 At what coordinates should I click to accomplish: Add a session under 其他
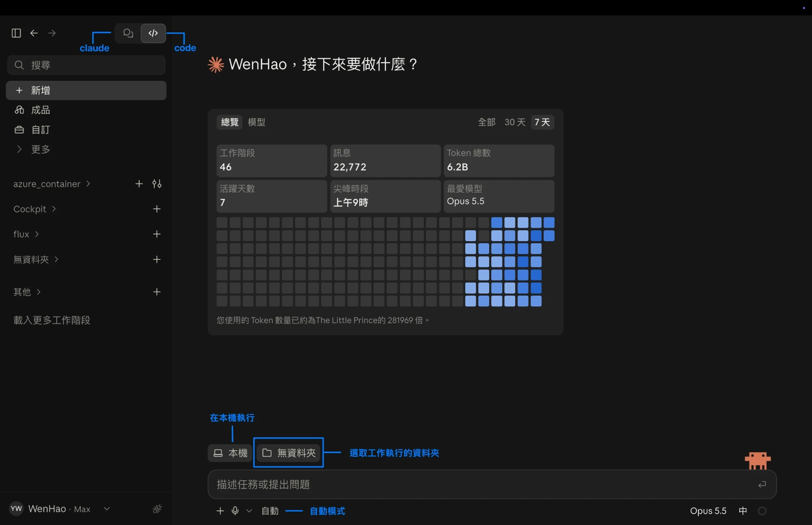157,292
